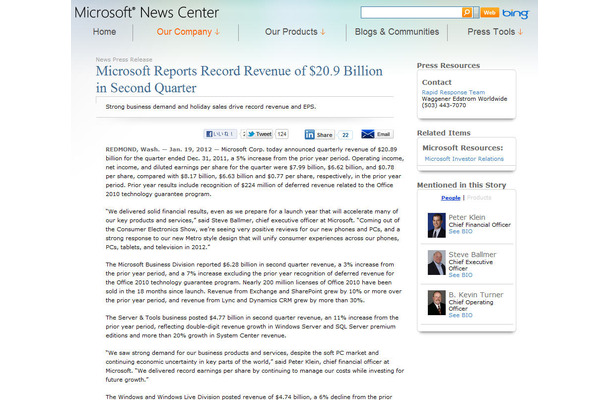Click the orange search magnifier button

coord(466,12)
